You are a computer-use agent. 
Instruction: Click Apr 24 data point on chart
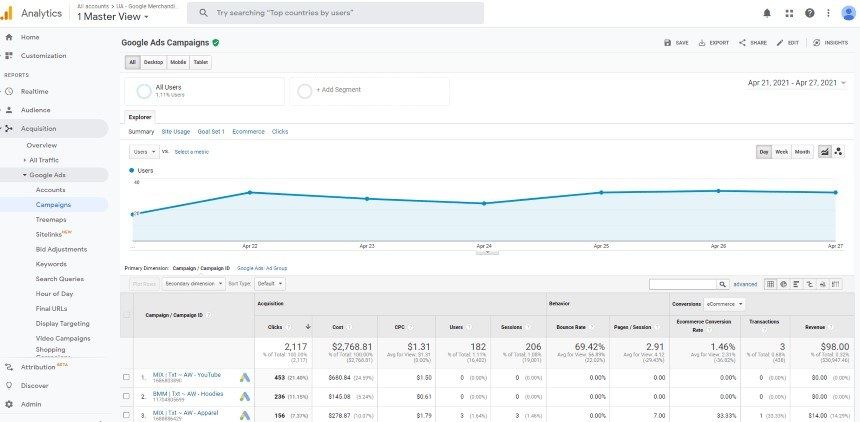484,203
